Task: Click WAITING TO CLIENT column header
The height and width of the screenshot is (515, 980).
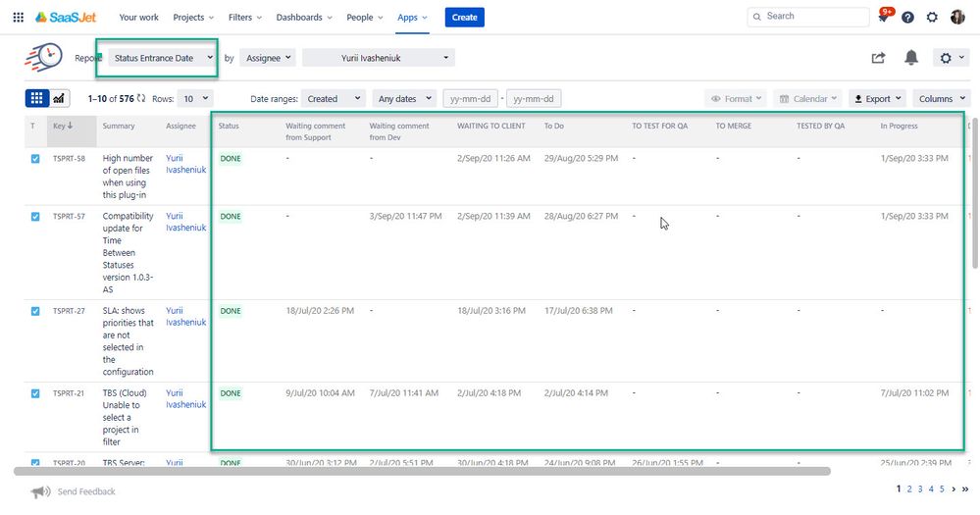Action: pyautogui.click(x=491, y=126)
